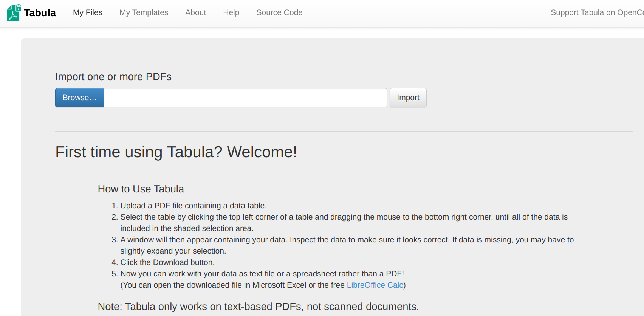This screenshot has width=644, height=316.
Task: Click the Support Tabula on OpenCollective link
Action: 597,12
